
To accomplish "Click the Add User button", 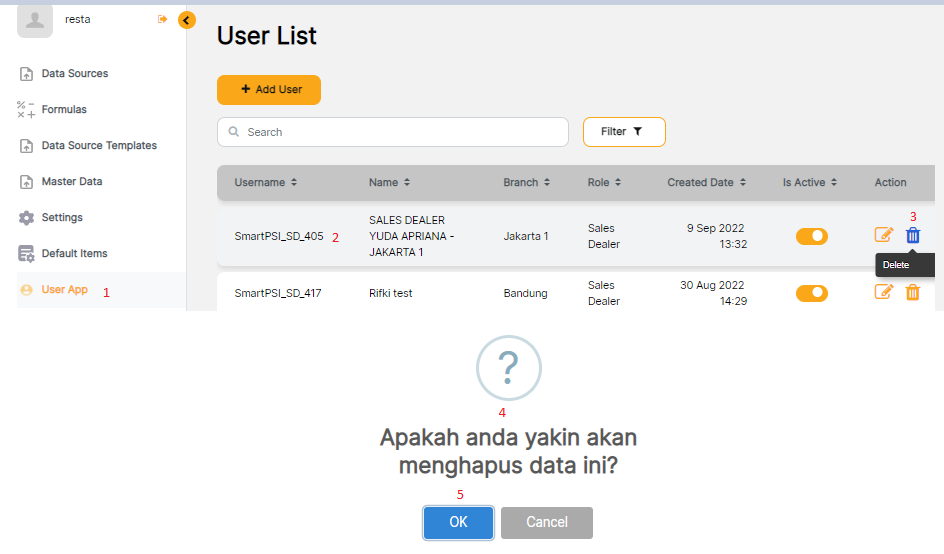I will (x=269, y=90).
